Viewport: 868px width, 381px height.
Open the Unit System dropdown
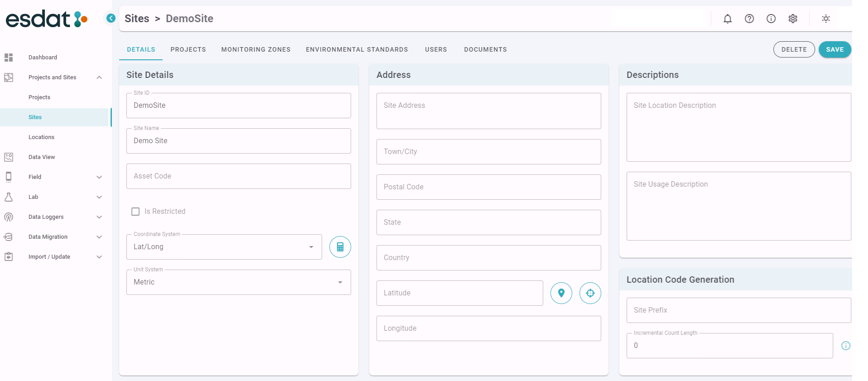tap(239, 282)
